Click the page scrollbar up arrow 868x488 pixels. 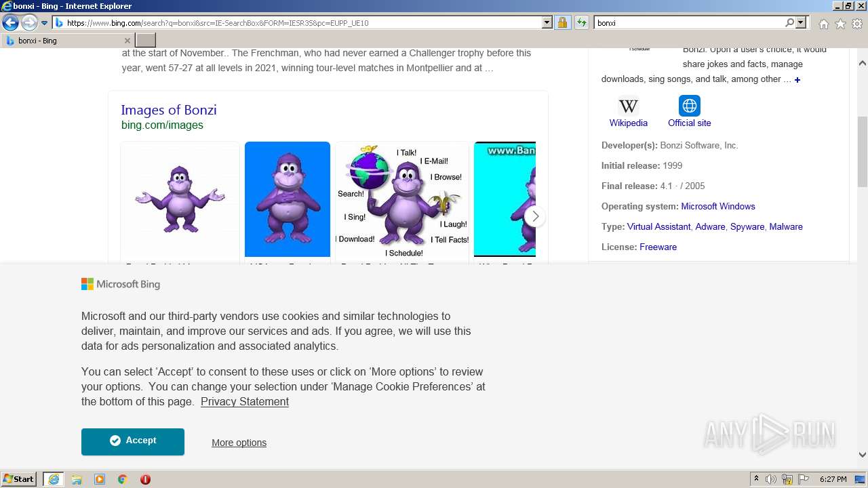coord(863,63)
